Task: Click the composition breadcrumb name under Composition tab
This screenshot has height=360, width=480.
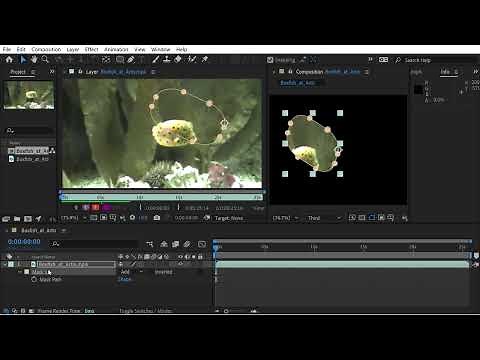Action: (297, 83)
